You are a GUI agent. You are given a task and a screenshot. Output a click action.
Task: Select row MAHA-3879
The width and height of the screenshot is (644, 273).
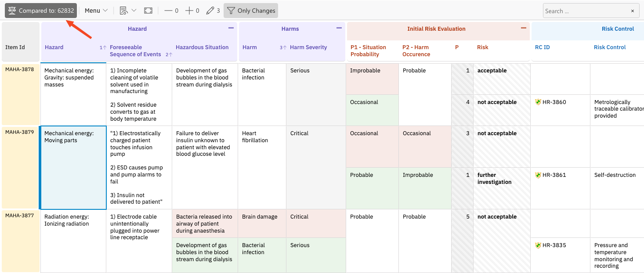20,167
